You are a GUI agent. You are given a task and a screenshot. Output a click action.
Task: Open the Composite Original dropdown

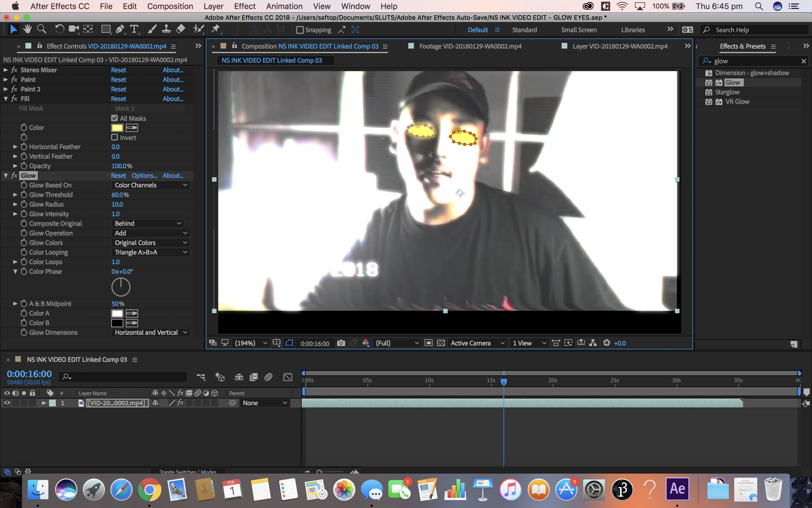pos(148,224)
